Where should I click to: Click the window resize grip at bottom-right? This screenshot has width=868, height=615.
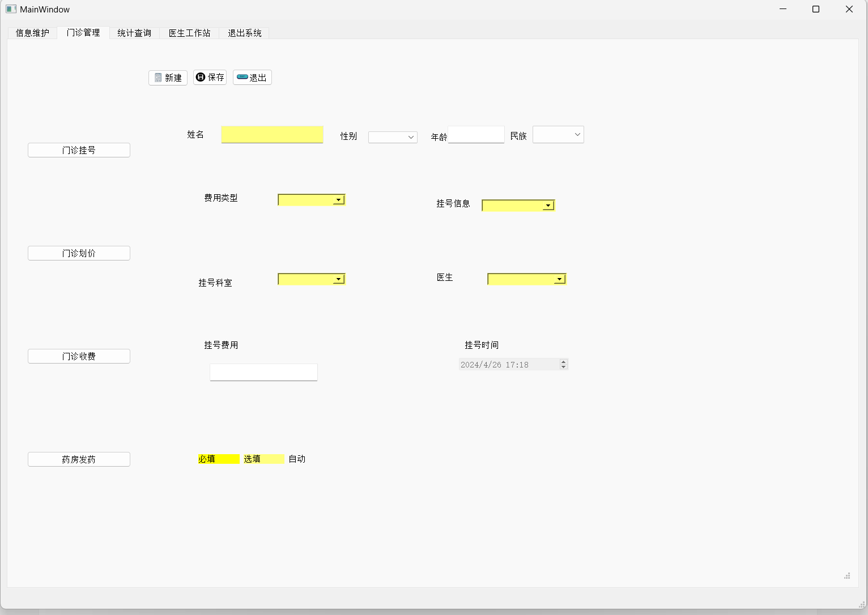tap(862, 604)
